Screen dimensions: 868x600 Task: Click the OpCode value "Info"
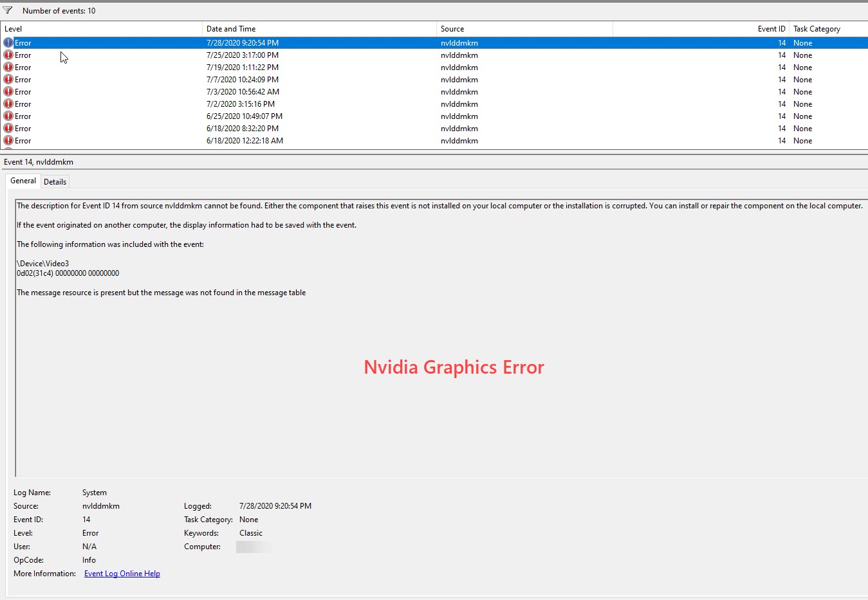pos(89,560)
